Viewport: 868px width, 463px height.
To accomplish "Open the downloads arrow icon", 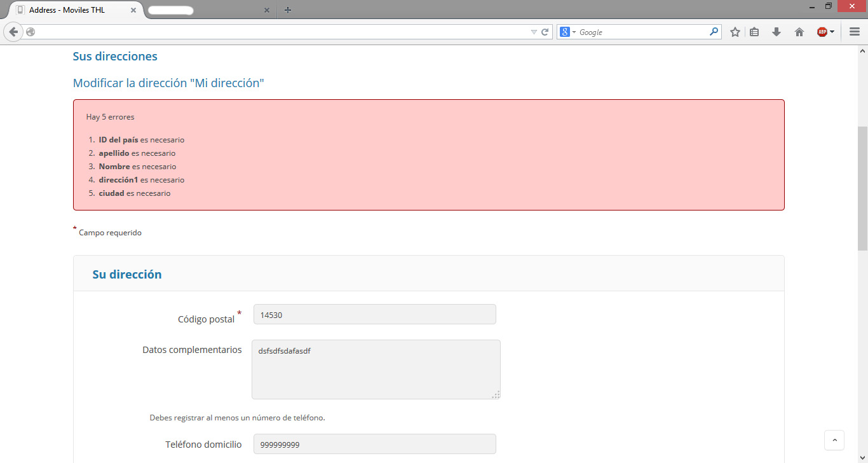I will point(776,32).
